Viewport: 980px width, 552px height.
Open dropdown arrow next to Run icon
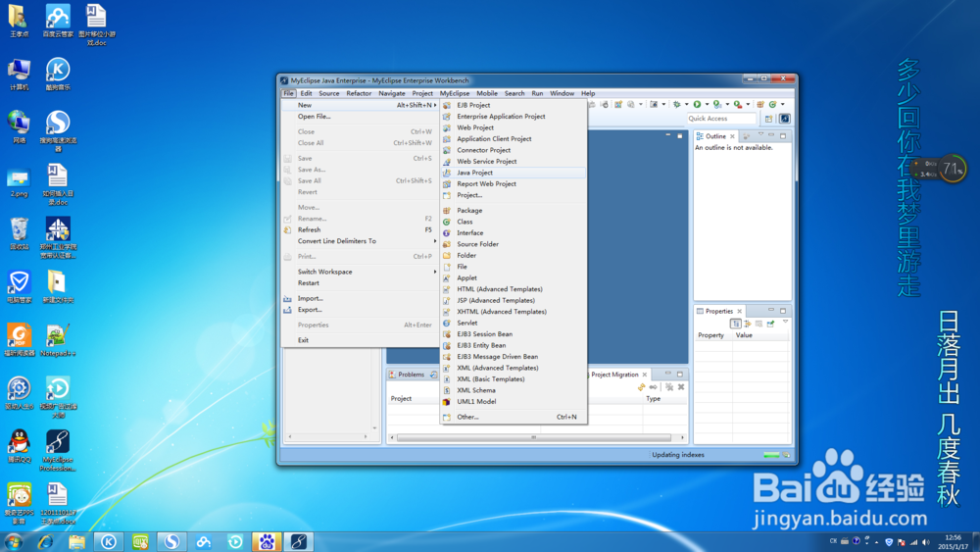coord(707,104)
